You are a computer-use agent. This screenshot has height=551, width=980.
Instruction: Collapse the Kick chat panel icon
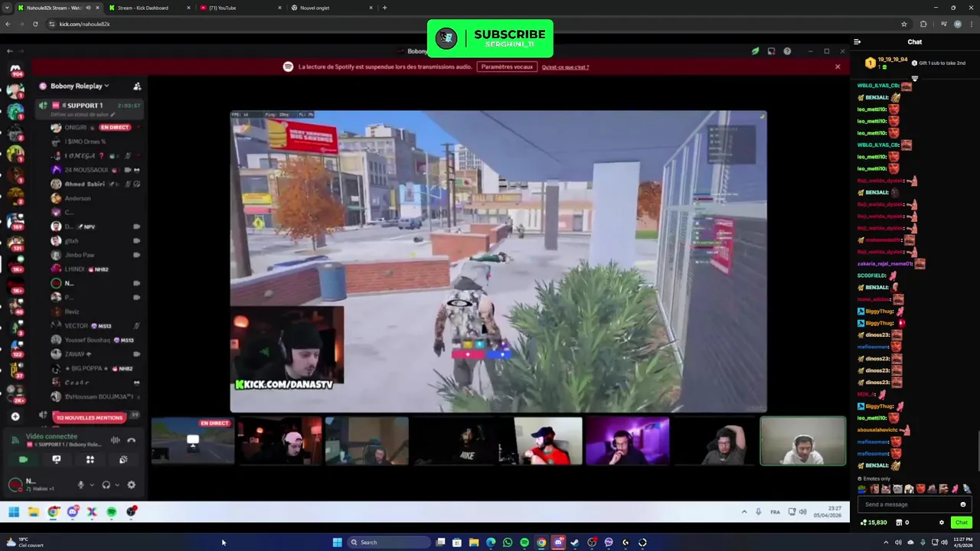click(x=857, y=42)
